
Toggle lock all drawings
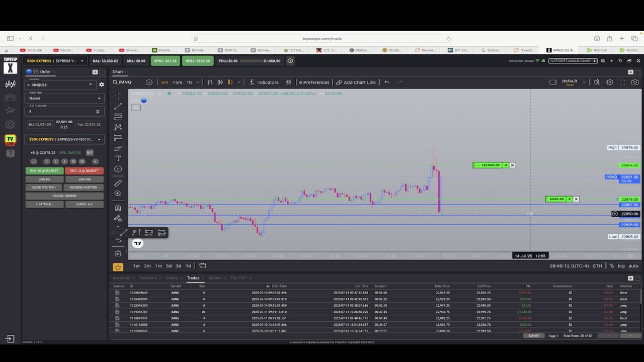[x=118, y=218]
